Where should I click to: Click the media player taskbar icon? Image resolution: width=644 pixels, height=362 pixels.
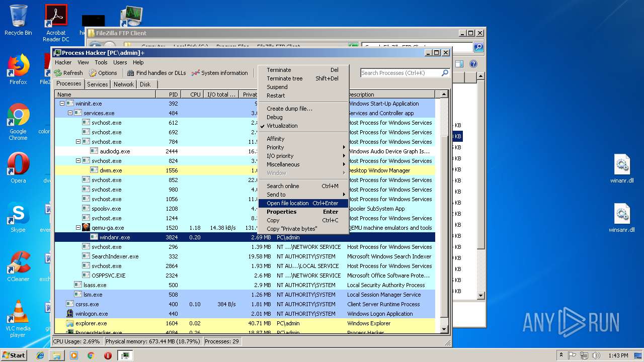(74, 355)
